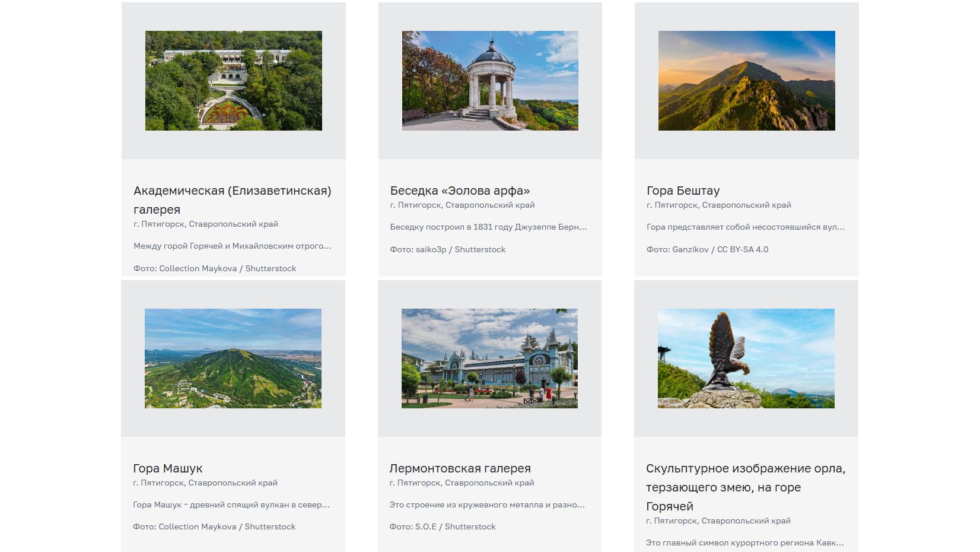Open the Гора Машук card
Image resolution: width=980 pixels, height=552 pixels.
click(168, 468)
